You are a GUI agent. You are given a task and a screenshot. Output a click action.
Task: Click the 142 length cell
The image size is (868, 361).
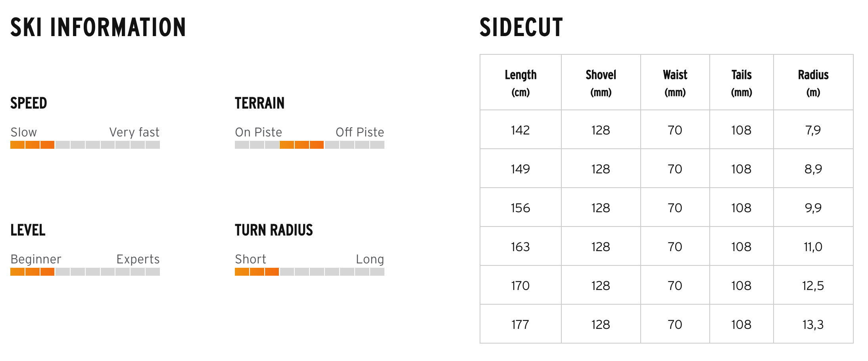click(x=520, y=130)
